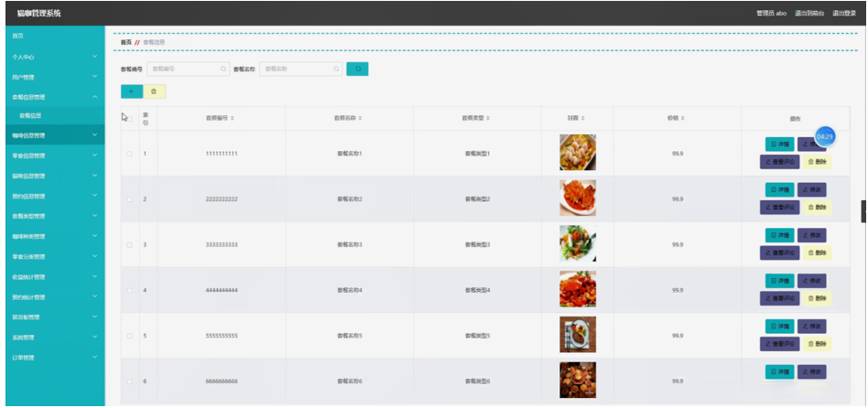Select the 套餐信息 submenu item
This screenshot has width=868, height=408.
point(55,115)
